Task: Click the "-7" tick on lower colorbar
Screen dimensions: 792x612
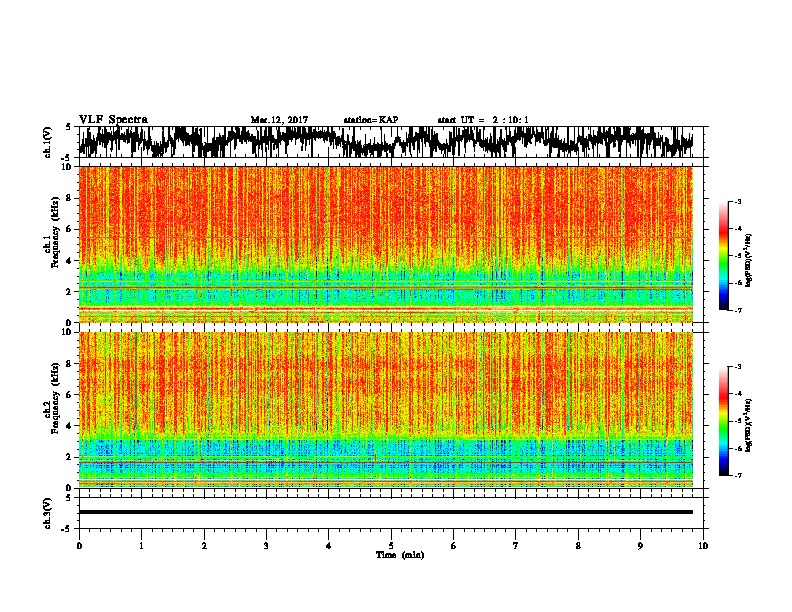Action: pos(738,475)
